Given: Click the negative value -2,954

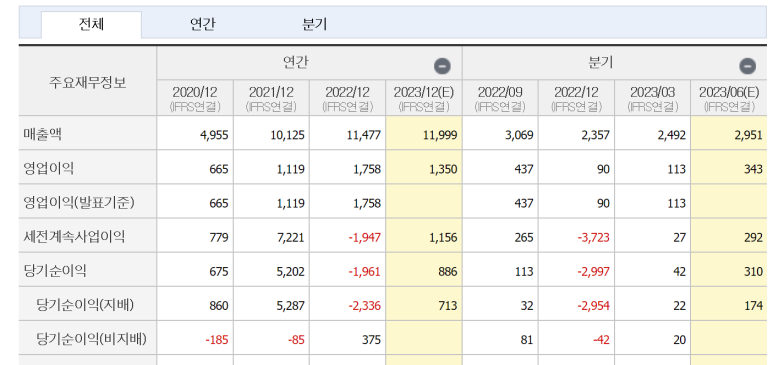Looking at the screenshot, I should tap(594, 306).
